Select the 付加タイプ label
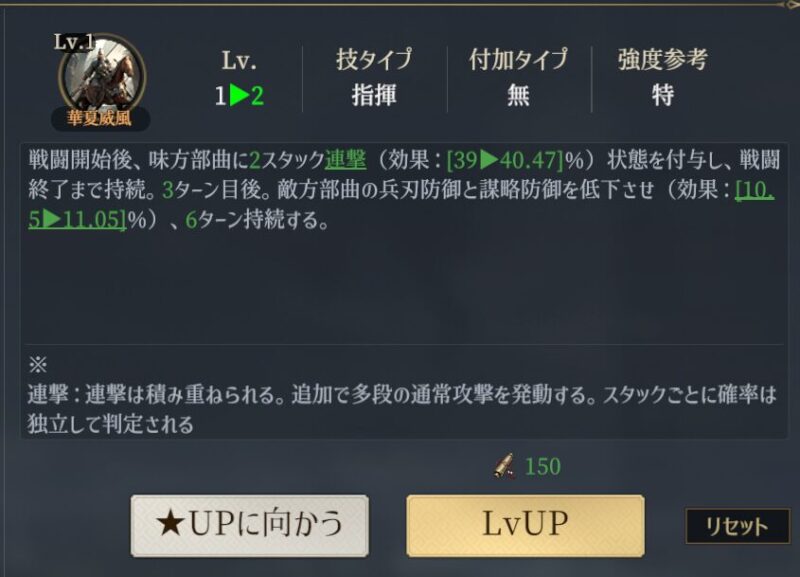 518,60
